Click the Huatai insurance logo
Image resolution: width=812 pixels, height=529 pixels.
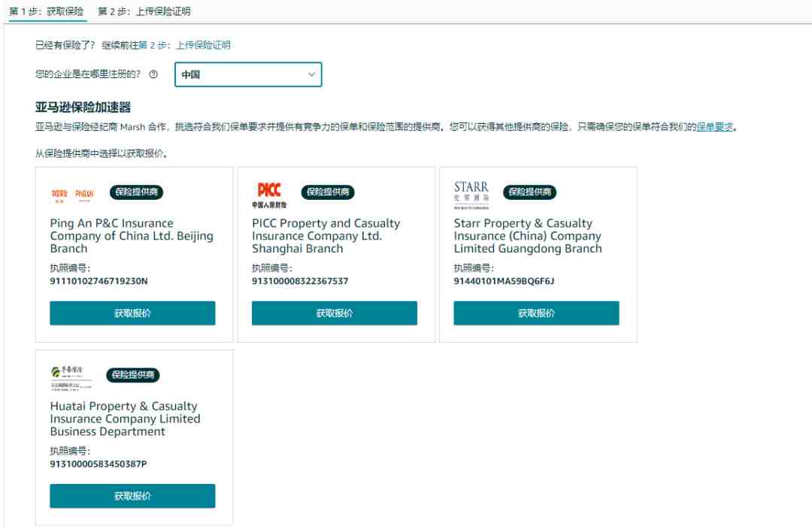[71, 378]
